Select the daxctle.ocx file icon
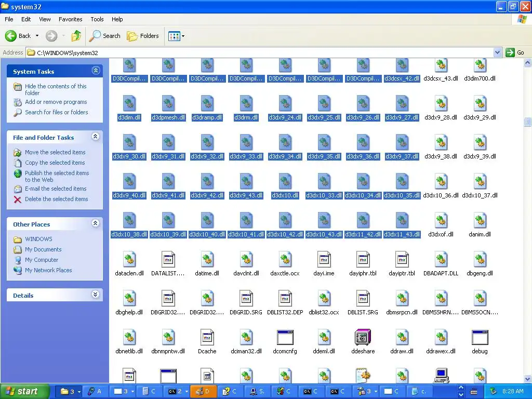 coord(285,260)
